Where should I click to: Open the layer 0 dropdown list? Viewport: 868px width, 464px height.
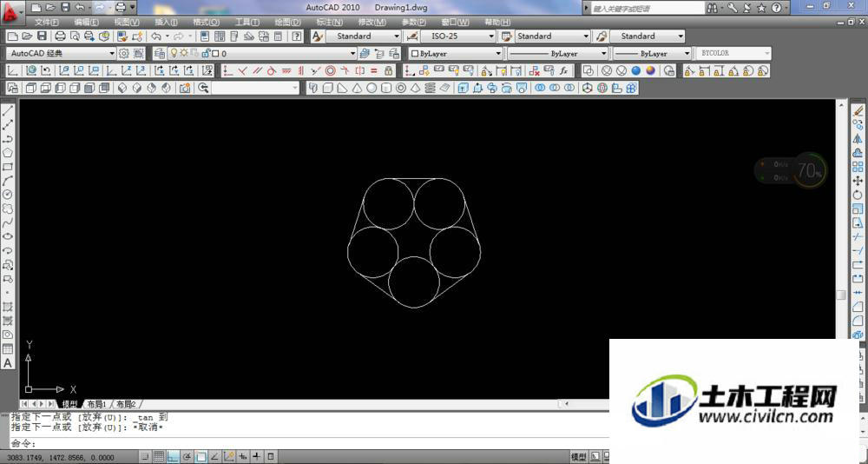[x=260, y=53]
